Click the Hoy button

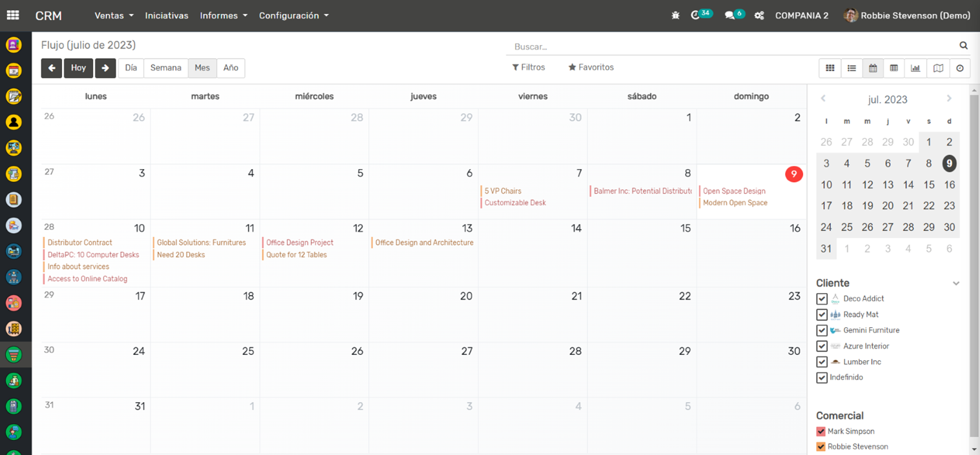coord(78,68)
